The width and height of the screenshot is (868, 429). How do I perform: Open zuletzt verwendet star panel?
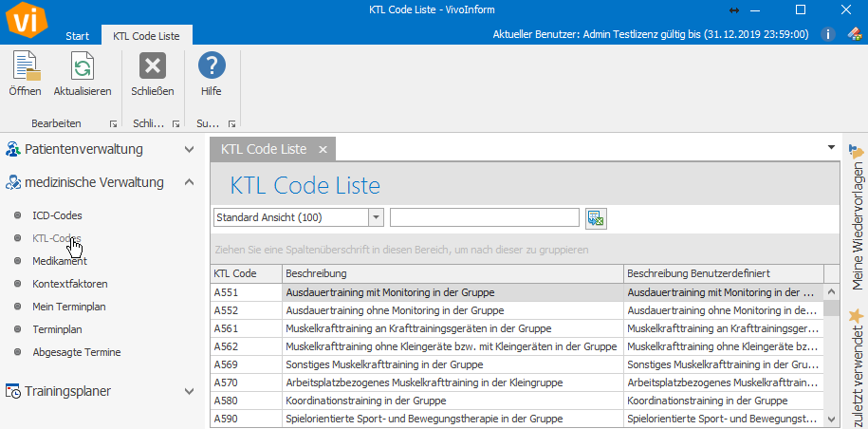click(x=856, y=369)
